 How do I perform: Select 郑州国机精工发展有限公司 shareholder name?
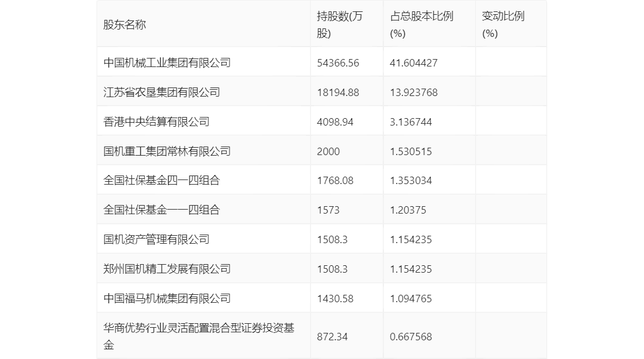pyautogui.click(x=167, y=269)
